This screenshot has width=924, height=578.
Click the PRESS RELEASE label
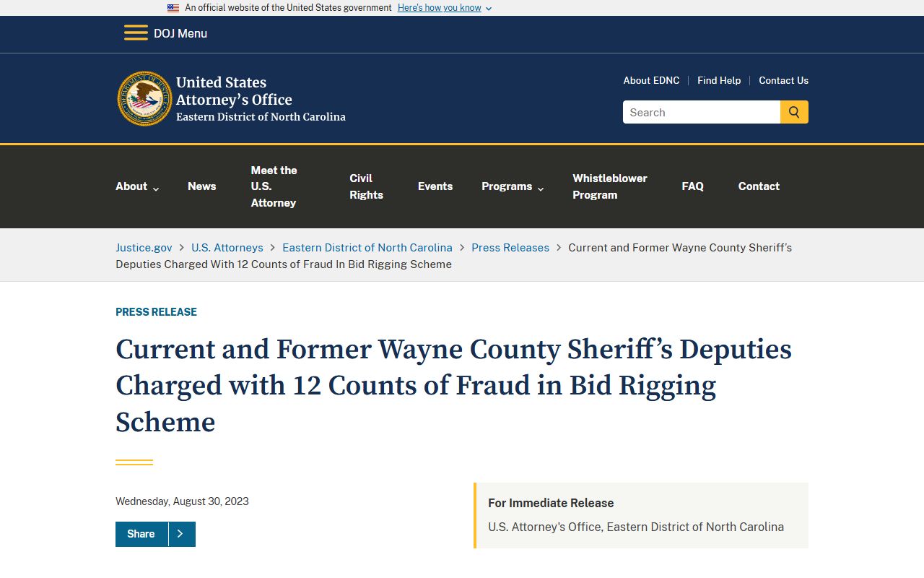point(156,312)
